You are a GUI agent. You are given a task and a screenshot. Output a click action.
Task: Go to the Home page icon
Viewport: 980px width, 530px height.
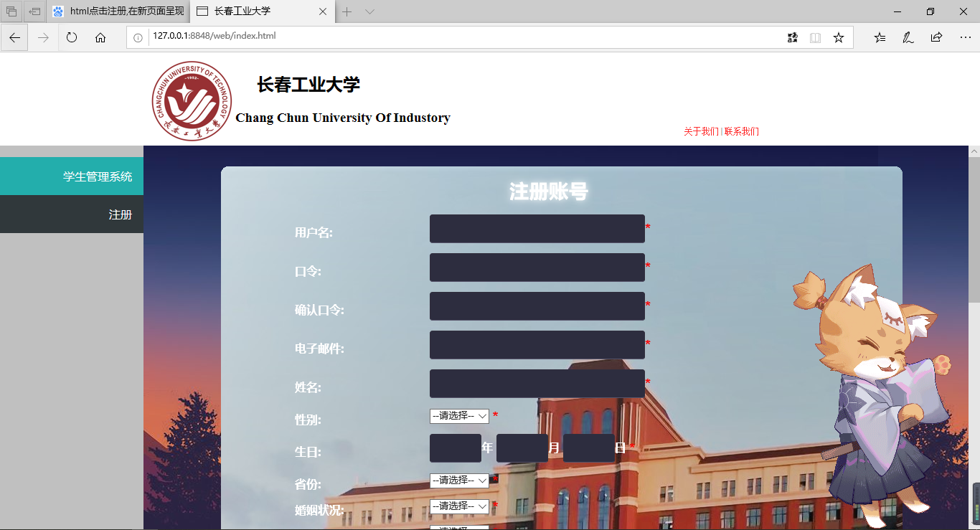pos(100,37)
